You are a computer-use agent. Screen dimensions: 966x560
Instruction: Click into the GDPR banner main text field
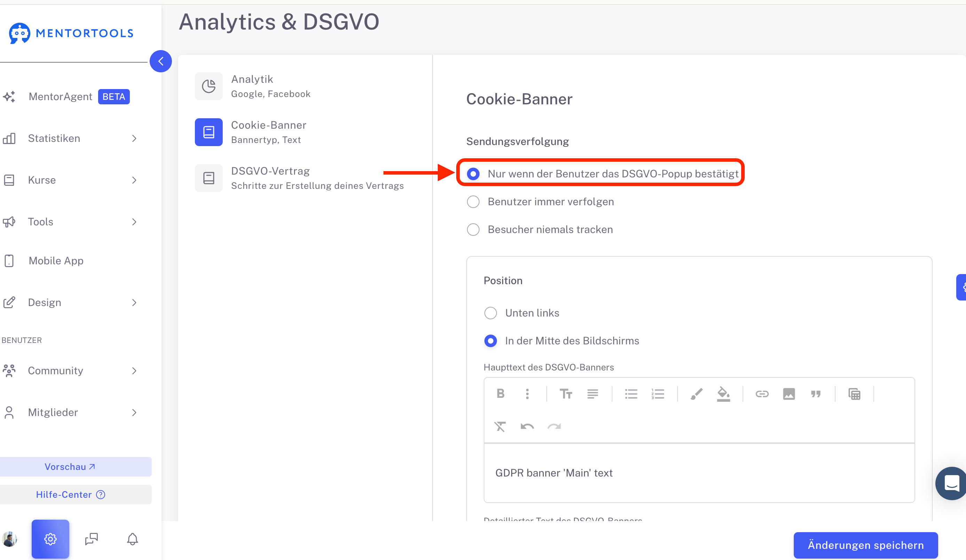(x=699, y=473)
